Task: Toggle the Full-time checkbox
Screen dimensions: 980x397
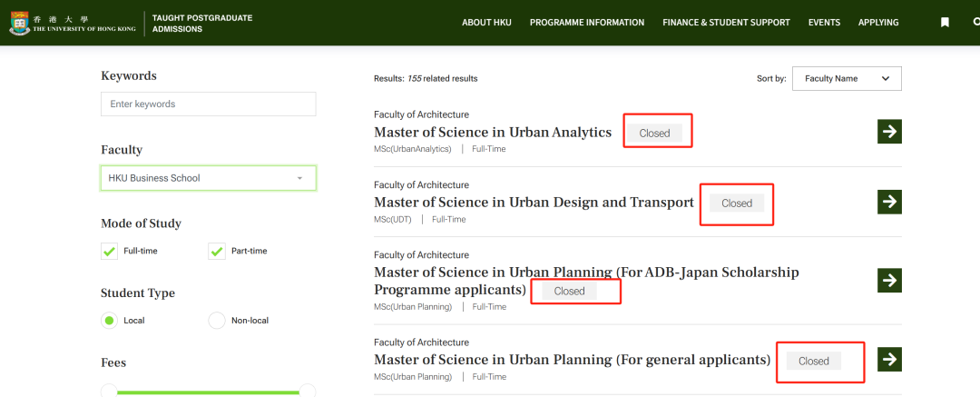Action: [110, 251]
